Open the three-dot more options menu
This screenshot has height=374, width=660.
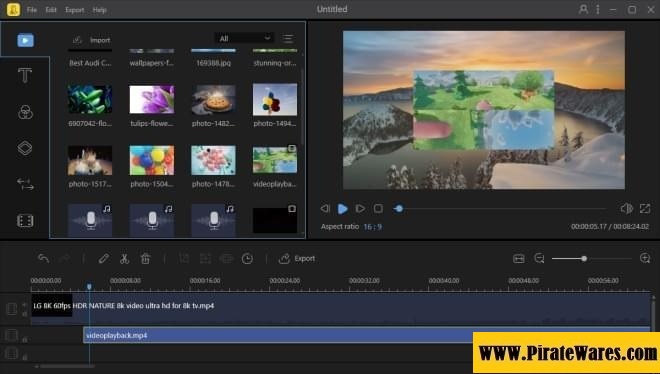[598, 9]
